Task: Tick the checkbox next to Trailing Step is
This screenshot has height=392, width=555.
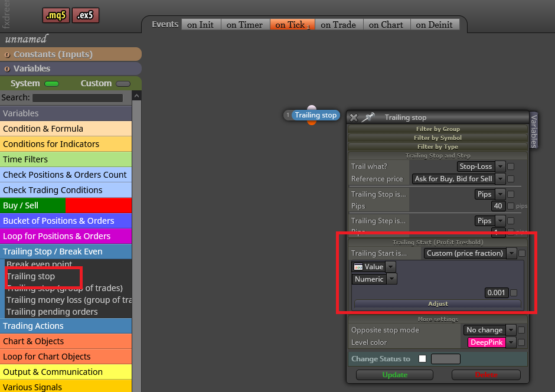Action: pyautogui.click(x=511, y=221)
